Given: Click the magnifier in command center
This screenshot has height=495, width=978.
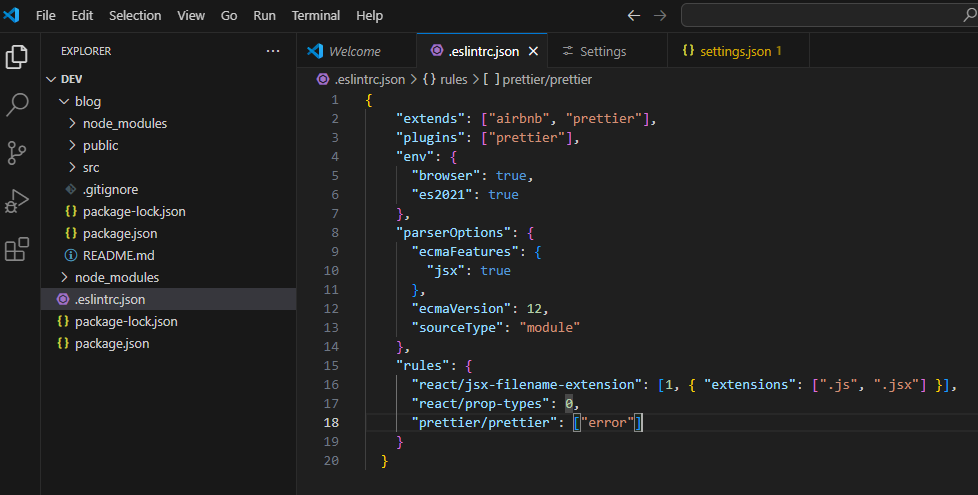Looking at the screenshot, I should click(970, 15).
